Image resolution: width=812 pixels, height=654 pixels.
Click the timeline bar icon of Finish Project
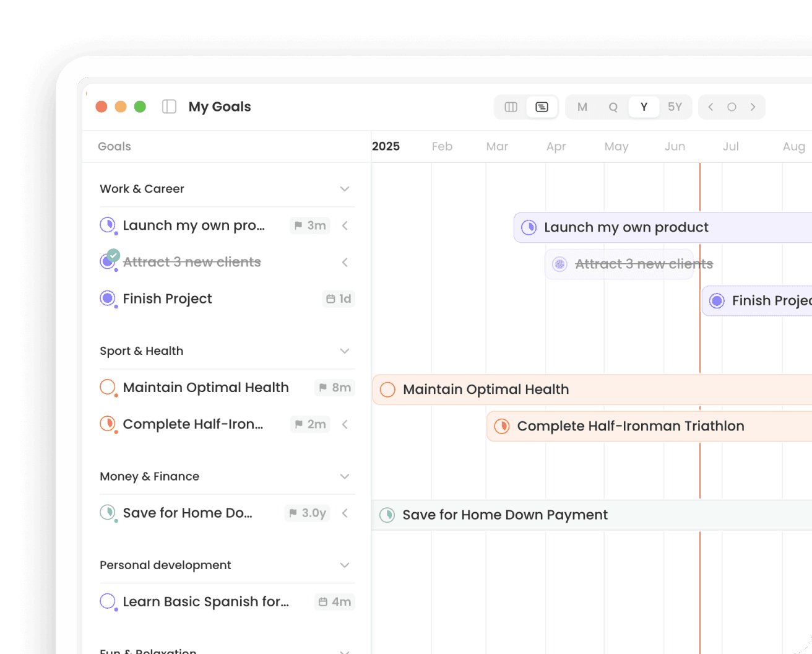717,301
